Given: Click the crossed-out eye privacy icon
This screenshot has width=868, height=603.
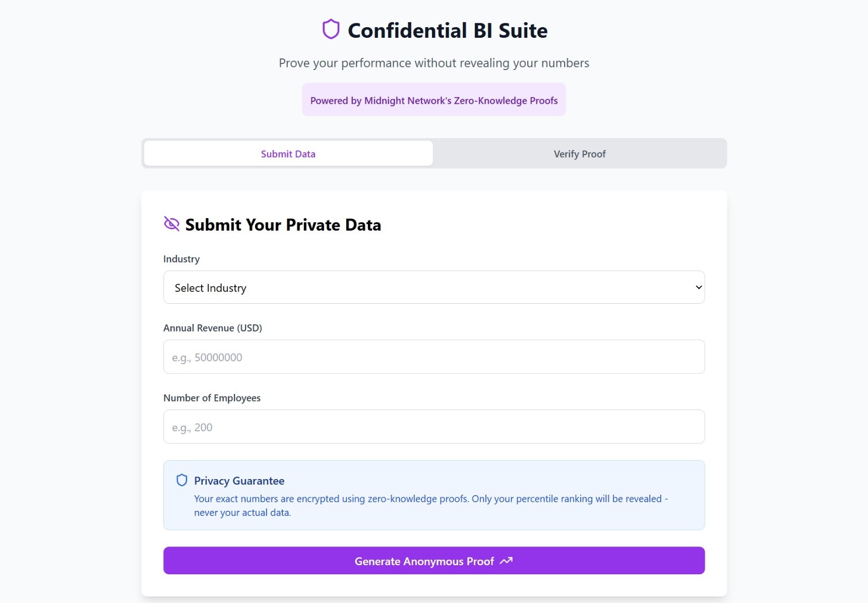Looking at the screenshot, I should point(171,224).
